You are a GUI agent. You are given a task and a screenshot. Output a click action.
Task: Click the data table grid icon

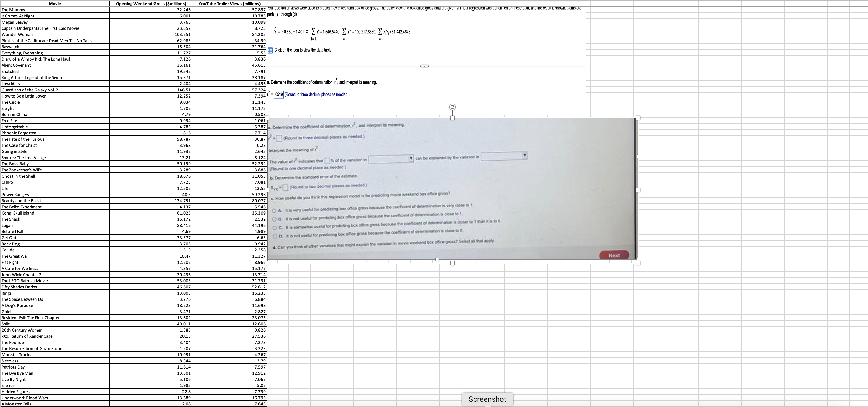click(x=270, y=51)
